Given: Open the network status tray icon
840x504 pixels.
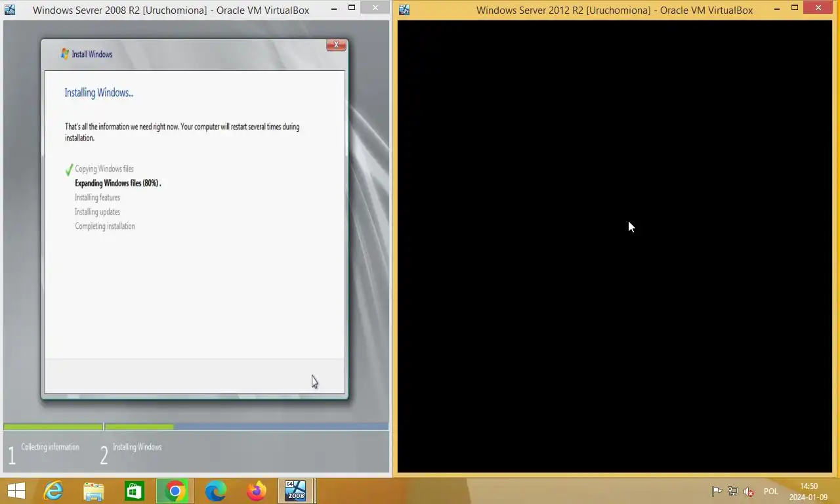Looking at the screenshot, I should (732, 492).
